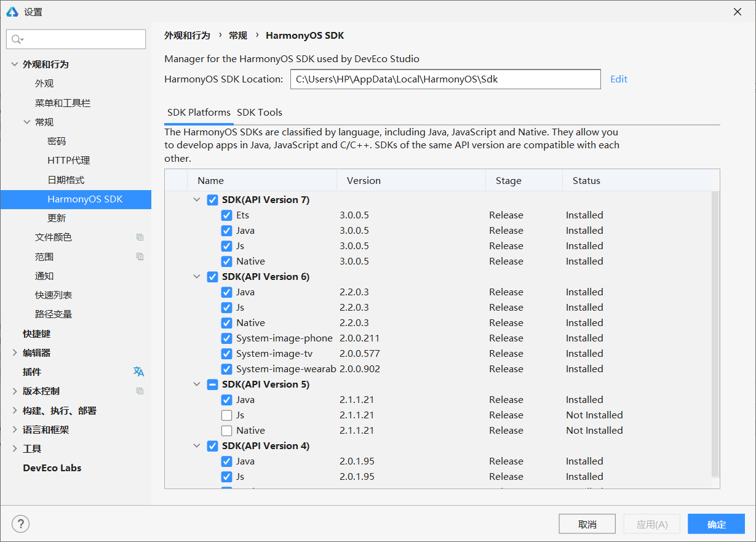Collapse the 常规 tree node
The height and width of the screenshot is (542, 756).
(x=27, y=122)
